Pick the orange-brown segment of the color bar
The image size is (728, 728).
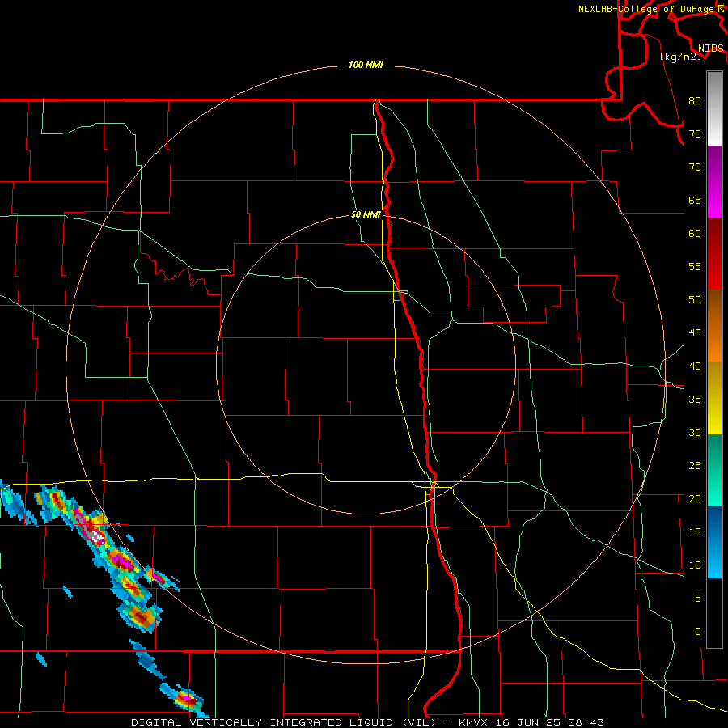coord(714,325)
